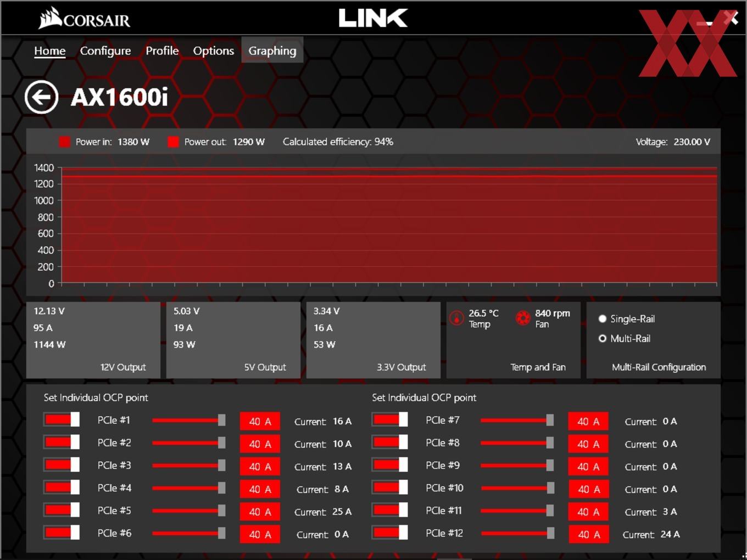
Task: Click the Corsair logo
Action: point(84,18)
